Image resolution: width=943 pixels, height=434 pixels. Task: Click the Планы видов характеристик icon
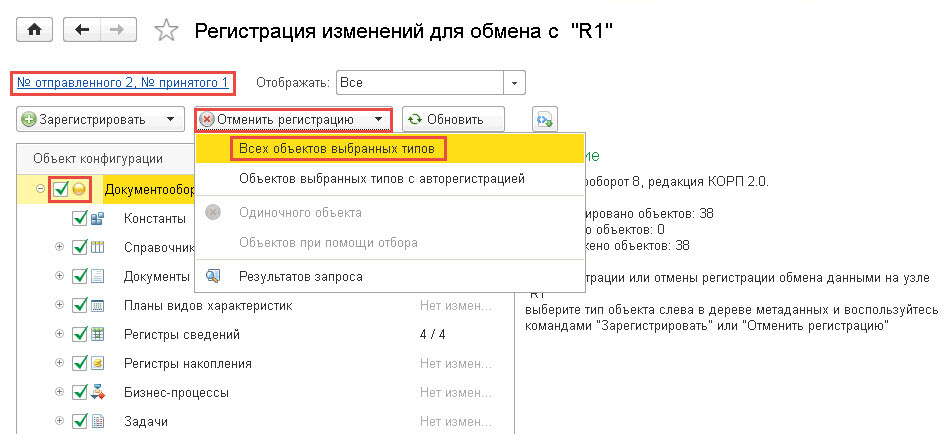point(97,305)
